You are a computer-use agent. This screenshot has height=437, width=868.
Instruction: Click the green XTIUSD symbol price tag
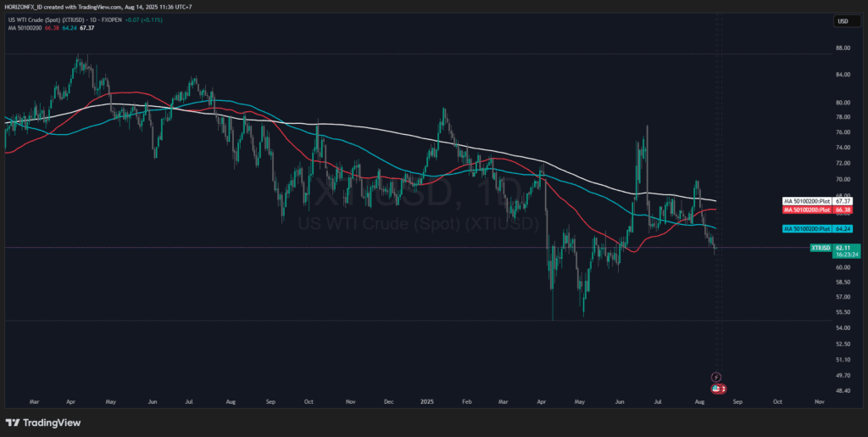click(x=820, y=247)
